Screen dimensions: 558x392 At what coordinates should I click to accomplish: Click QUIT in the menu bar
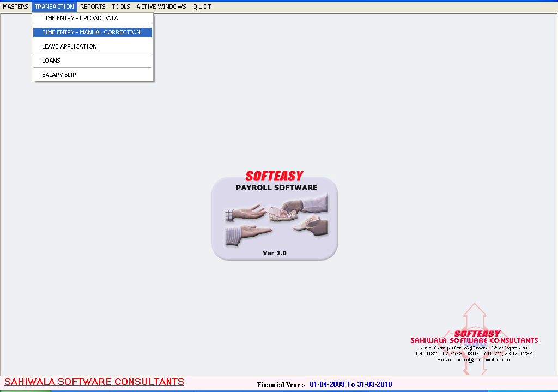(202, 7)
